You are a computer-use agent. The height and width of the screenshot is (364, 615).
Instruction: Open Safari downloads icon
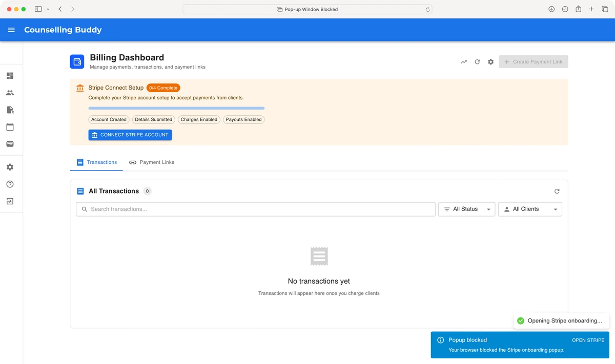point(551,9)
